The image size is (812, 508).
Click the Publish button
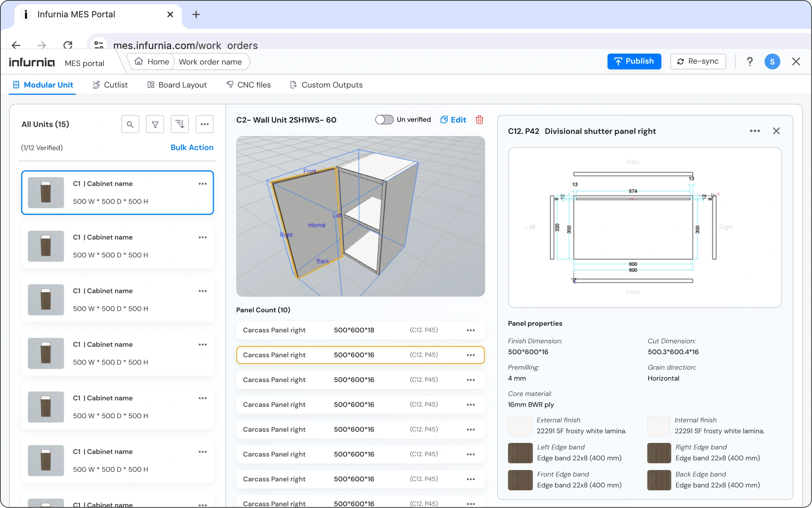(x=634, y=61)
